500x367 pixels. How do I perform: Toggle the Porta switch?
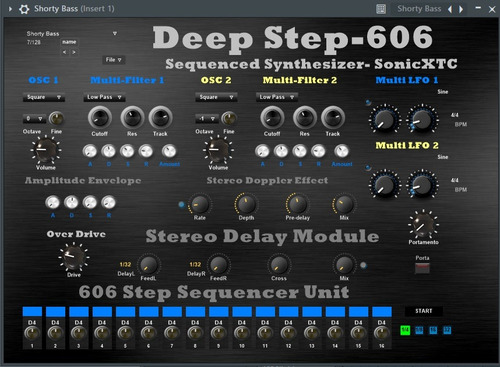pos(422,268)
